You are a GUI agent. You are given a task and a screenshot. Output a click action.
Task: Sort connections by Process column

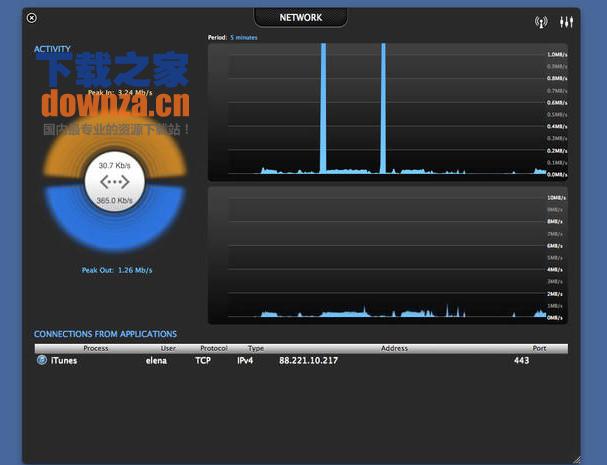96,348
